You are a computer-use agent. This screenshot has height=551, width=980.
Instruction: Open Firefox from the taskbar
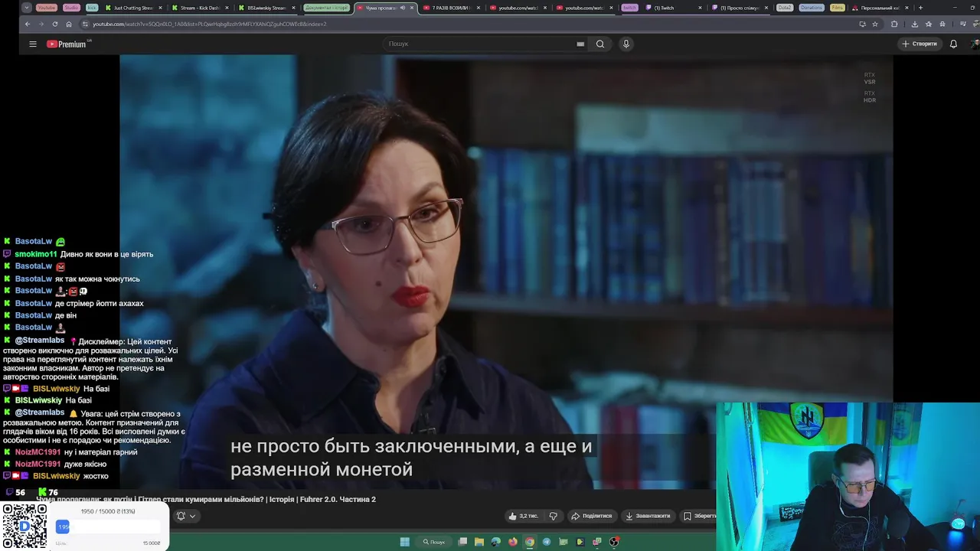512,542
